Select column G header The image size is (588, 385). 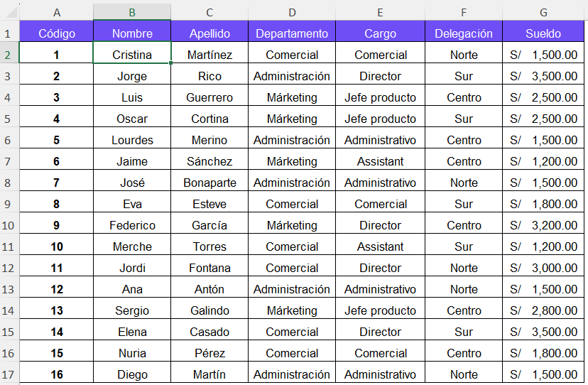(x=543, y=12)
